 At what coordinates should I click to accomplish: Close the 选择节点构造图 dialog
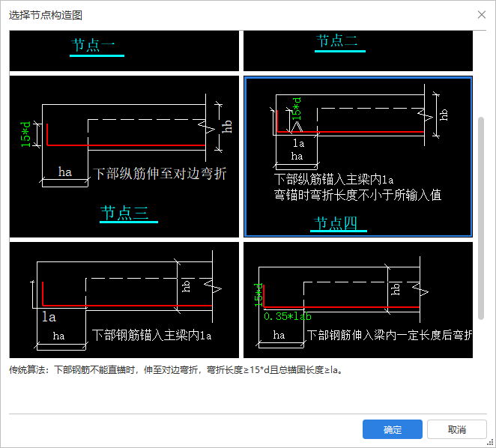[482, 14]
